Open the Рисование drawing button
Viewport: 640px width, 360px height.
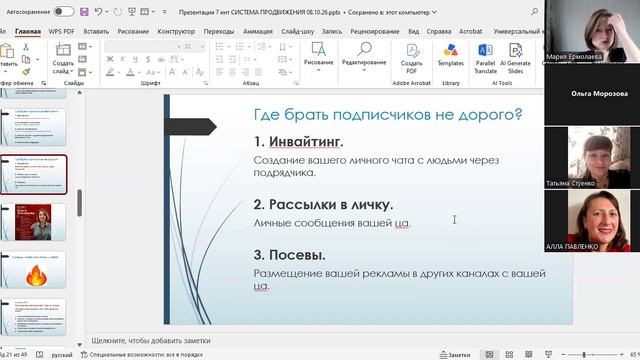[318, 57]
